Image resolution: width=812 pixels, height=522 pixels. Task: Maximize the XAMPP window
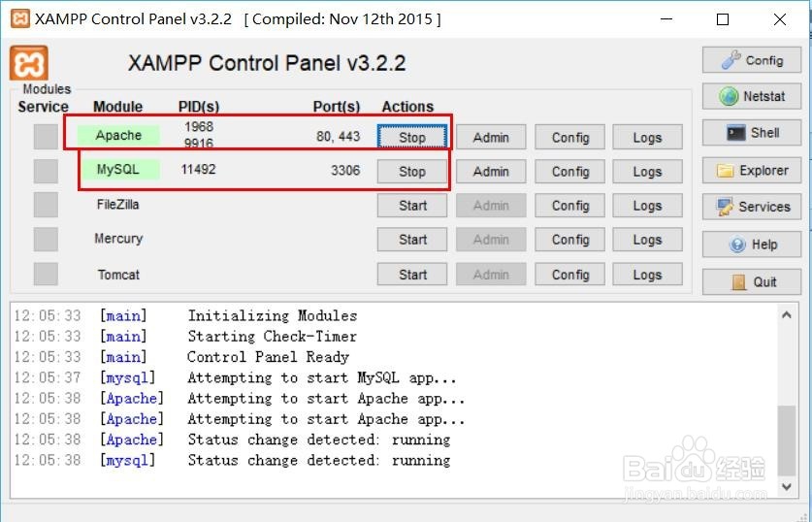tap(723, 19)
